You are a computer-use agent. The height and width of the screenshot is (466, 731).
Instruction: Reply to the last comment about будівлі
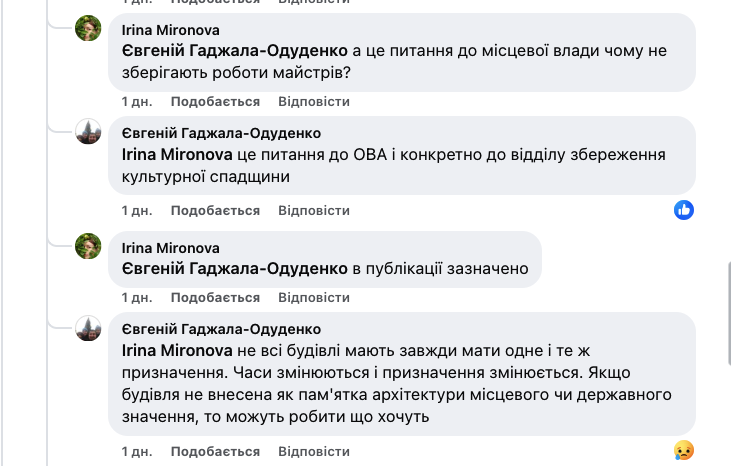(314, 451)
